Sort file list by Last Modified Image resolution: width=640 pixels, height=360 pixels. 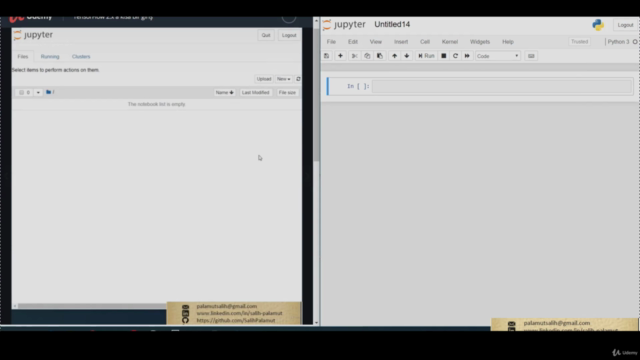pyautogui.click(x=255, y=92)
